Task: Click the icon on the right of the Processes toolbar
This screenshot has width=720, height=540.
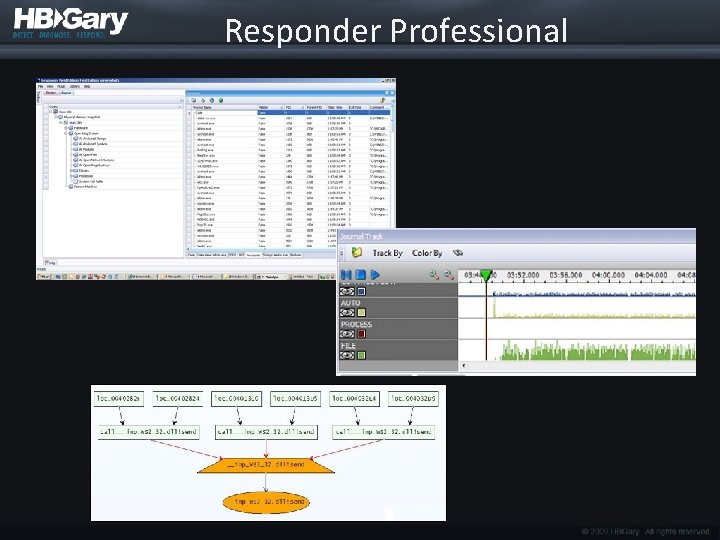Action: tap(382, 100)
